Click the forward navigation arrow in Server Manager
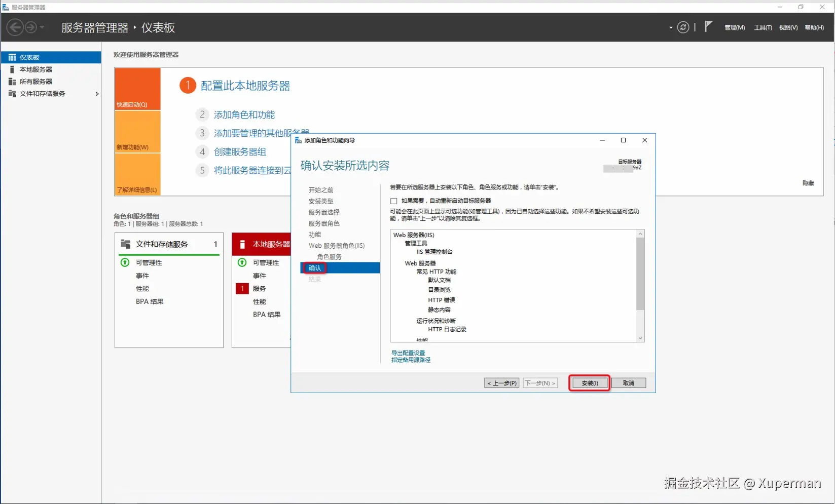Image resolution: width=835 pixels, height=504 pixels. 31,27
